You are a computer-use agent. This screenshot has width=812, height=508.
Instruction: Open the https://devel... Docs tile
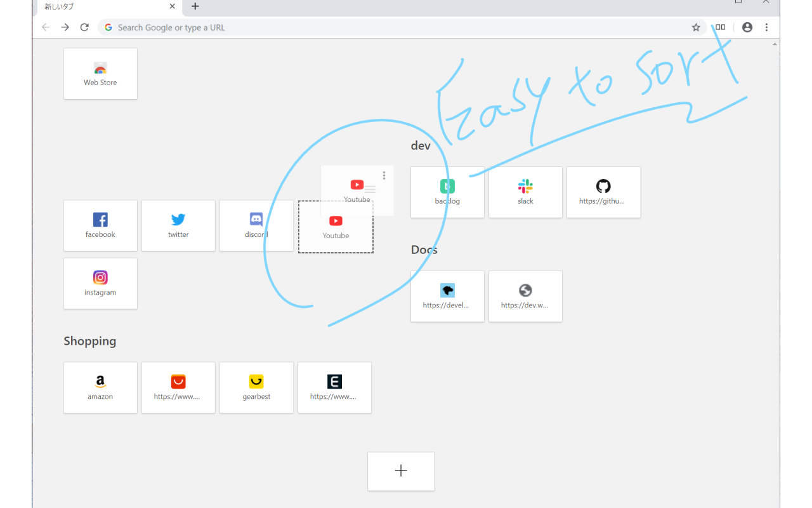447,297
